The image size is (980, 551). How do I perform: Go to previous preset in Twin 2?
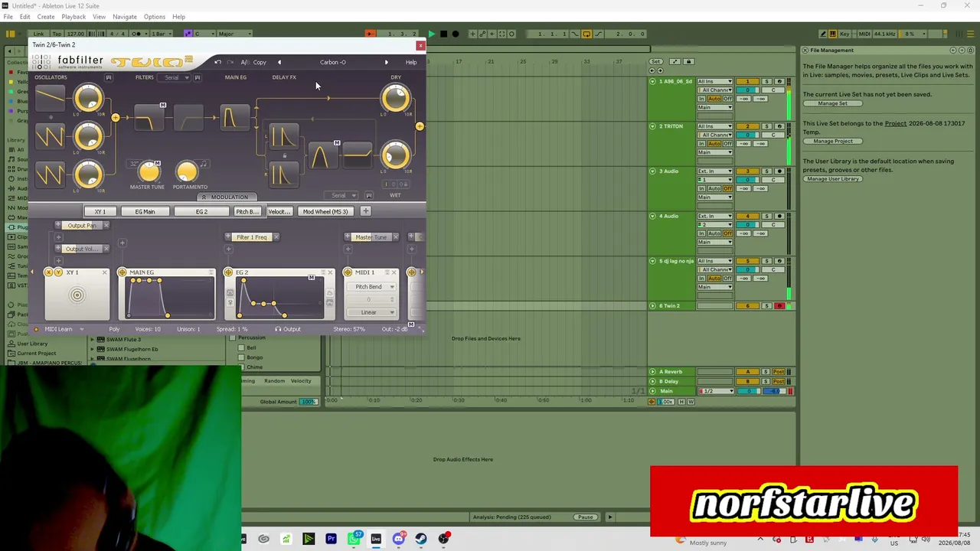[279, 62]
